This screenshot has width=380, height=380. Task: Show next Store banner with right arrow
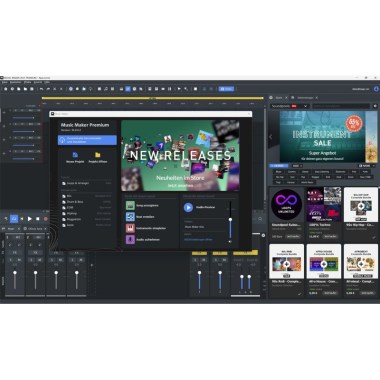point(374,137)
